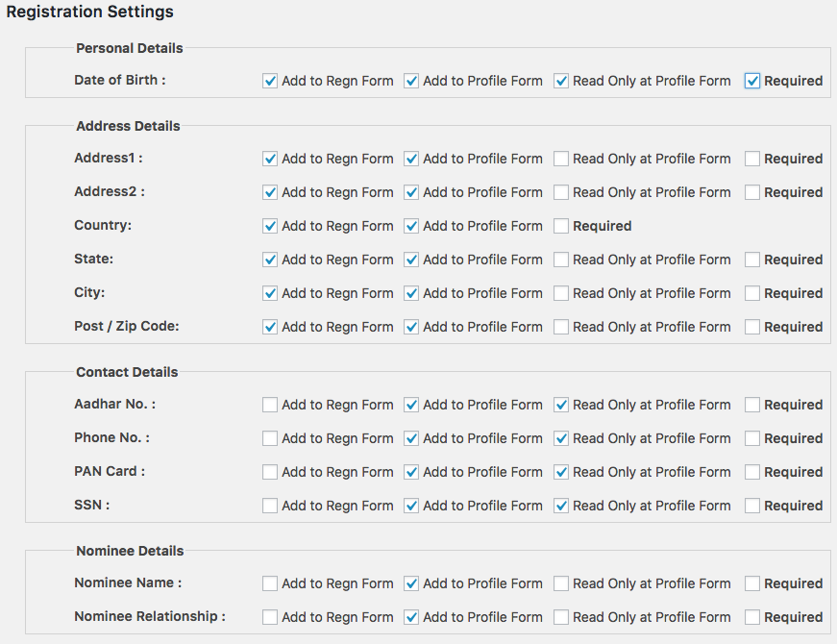Tick the Required checkbox for Country
The width and height of the screenshot is (837, 644).
click(x=560, y=226)
